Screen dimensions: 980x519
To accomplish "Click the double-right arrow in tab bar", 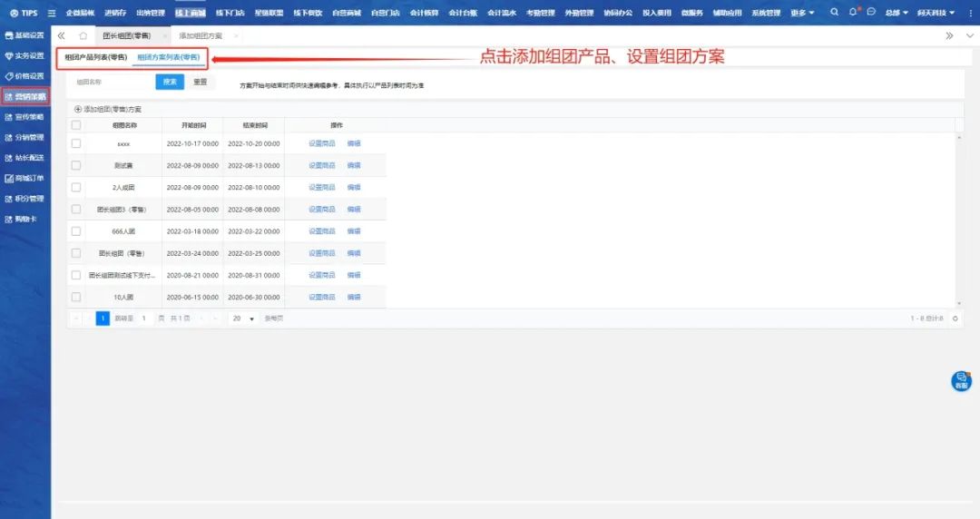I will tap(949, 35).
